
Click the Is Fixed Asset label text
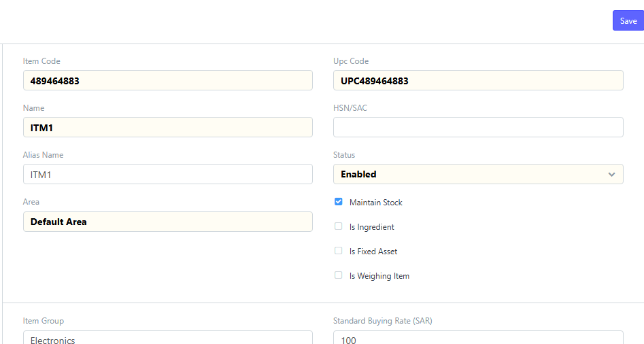click(x=373, y=252)
